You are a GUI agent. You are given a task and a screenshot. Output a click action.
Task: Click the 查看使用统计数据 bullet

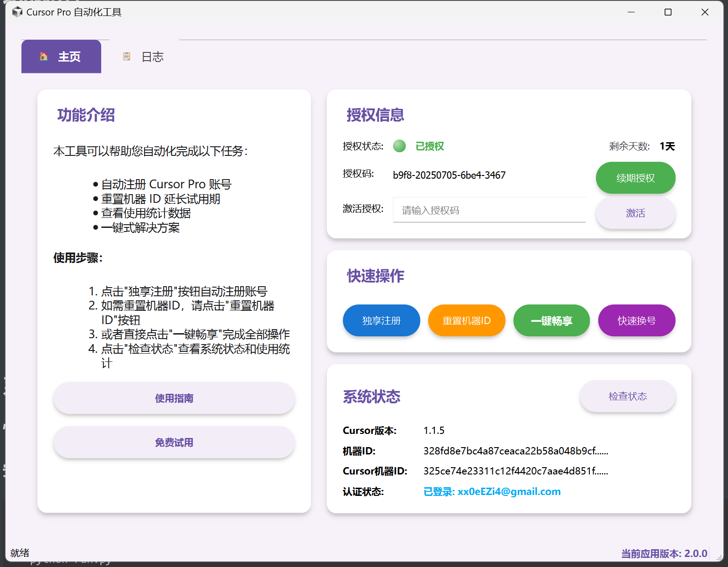[146, 213]
